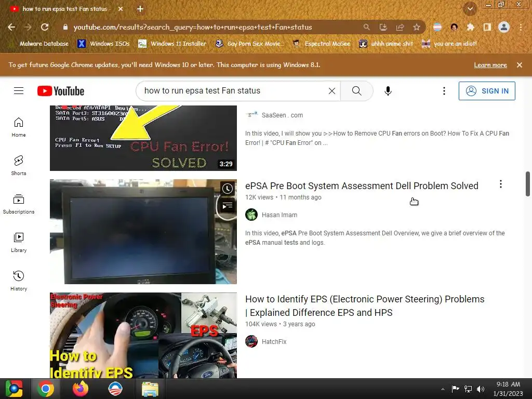
Task: Click Watch later clock on ePSA thumbnail
Action: click(x=228, y=189)
